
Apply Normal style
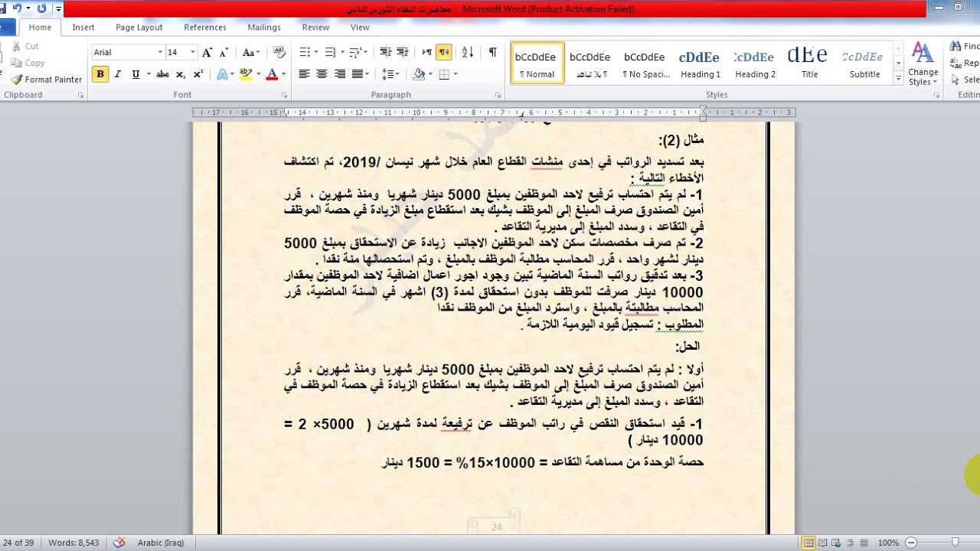click(x=537, y=63)
